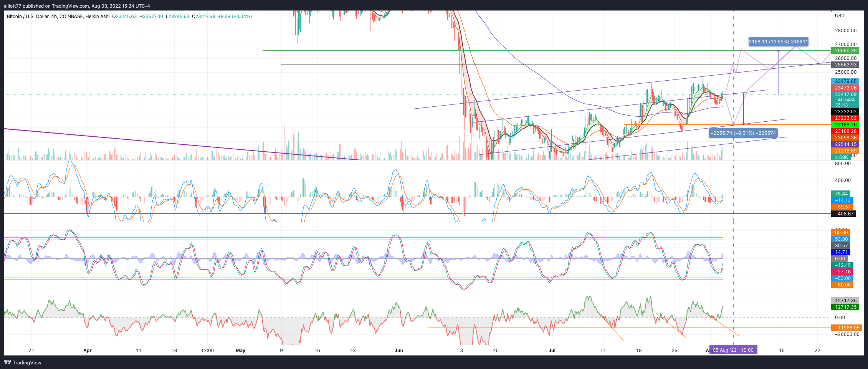Click the 'Apr' label on time axis
Image resolution: width=868 pixels, height=369 pixels.
click(x=88, y=350)
